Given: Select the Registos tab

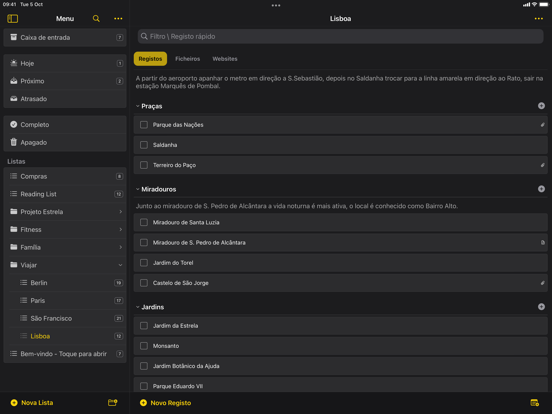Looking at the screenshot, I should click(150, 59).
